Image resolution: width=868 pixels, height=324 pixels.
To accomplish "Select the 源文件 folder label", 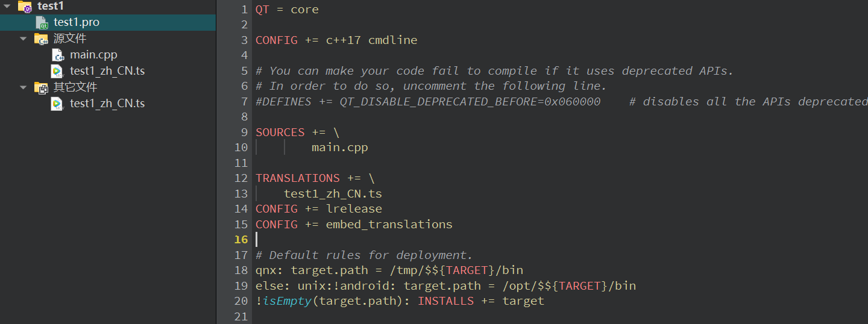I will (x=70, y=39).
